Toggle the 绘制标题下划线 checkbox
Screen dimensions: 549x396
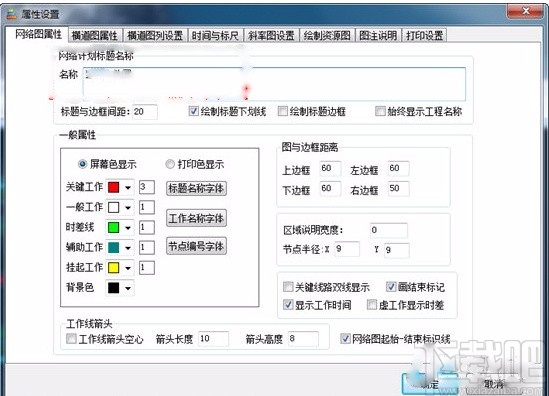coord(194,111)
